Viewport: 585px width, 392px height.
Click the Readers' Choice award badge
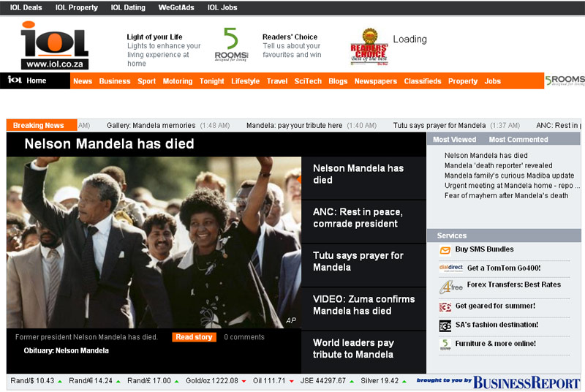pyautogui.click(x=369, y=48)
